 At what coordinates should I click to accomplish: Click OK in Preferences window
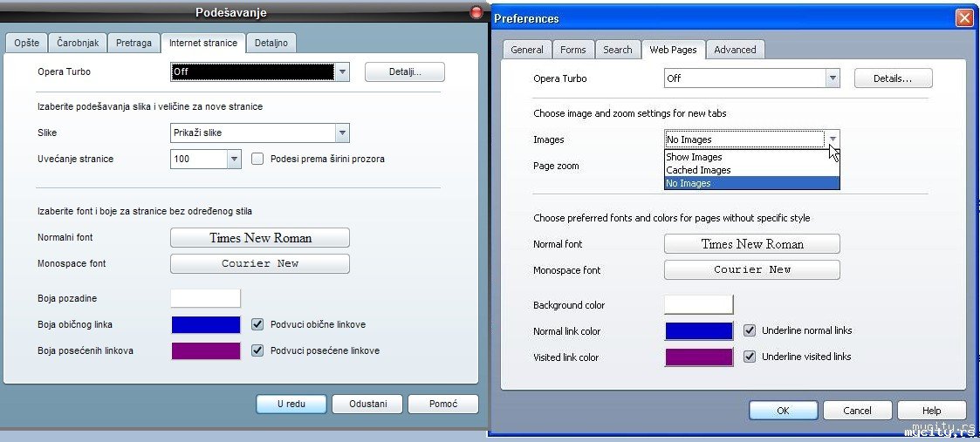783,410
